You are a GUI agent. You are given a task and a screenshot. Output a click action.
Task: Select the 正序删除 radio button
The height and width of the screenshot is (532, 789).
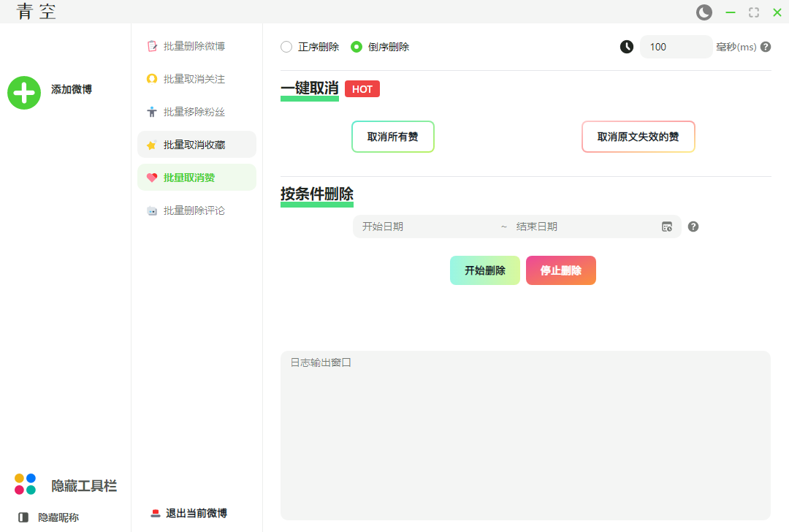tap(286, 47)
